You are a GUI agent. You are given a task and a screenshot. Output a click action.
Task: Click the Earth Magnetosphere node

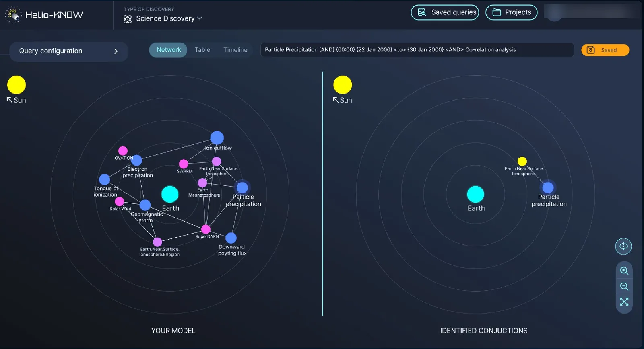(x=202, y=183)
